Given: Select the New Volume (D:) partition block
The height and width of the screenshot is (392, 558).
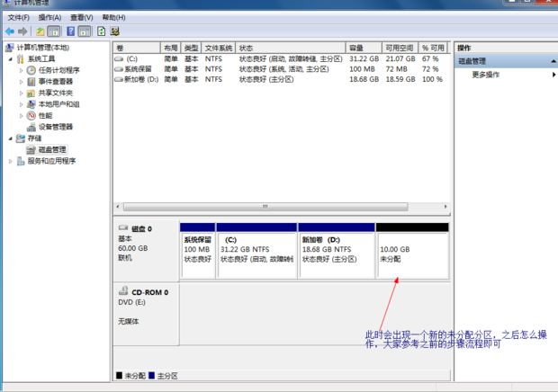Looking at the screenshot, I should 336,255.
